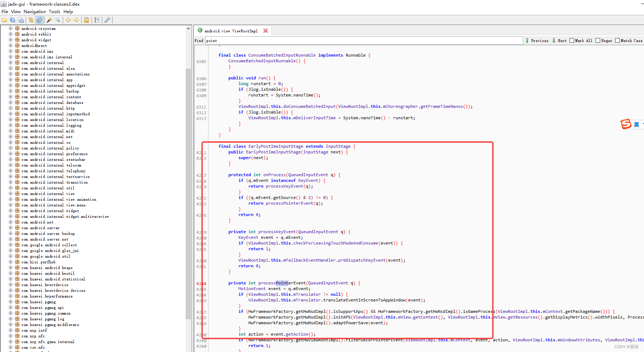The image size is (644, 352).
Task: Expand the com.android.server.backup node
Action: click(x=10, y=233)
